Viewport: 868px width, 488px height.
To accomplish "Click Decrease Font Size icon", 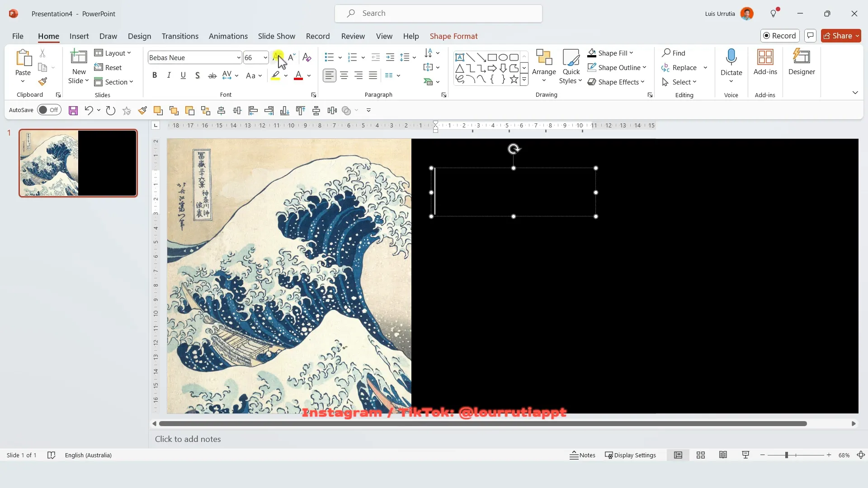I will click(292, 57).
